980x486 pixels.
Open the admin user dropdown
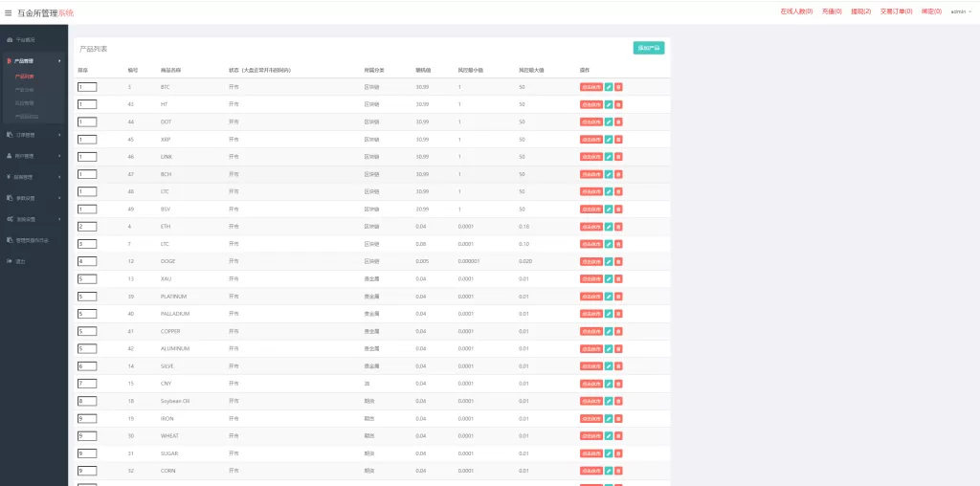click(961, 11)
